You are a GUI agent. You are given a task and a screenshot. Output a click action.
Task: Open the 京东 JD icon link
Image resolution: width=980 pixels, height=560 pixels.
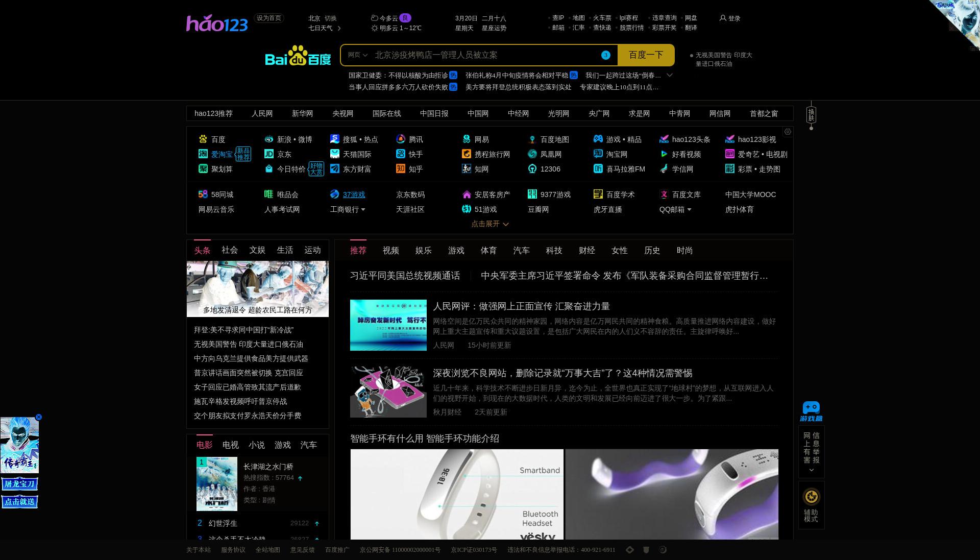[269, 154]
